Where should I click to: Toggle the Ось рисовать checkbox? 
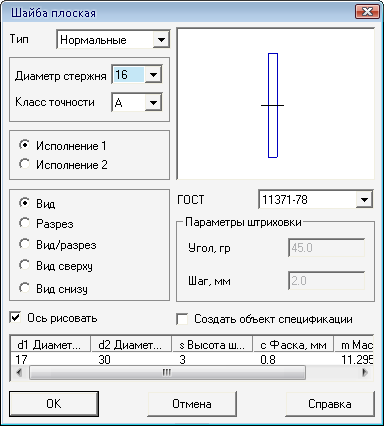(x=16, y=318)
